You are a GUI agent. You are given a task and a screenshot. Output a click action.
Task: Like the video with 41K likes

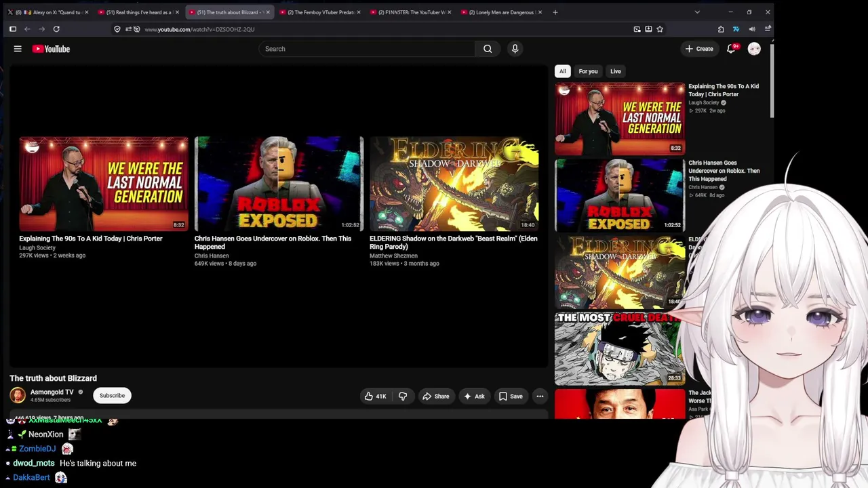point(375,396)
